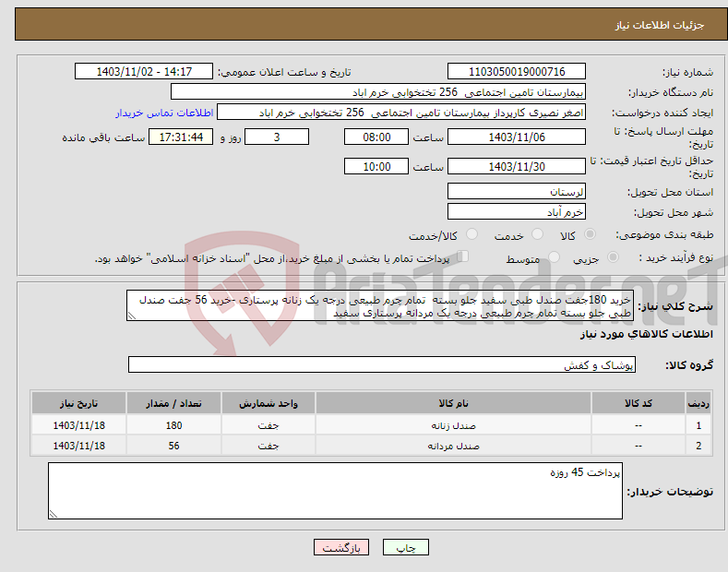Viewport: 728px width, 572px height.
Task: Click the چاپ print button
Action: (x=406, y=547)
